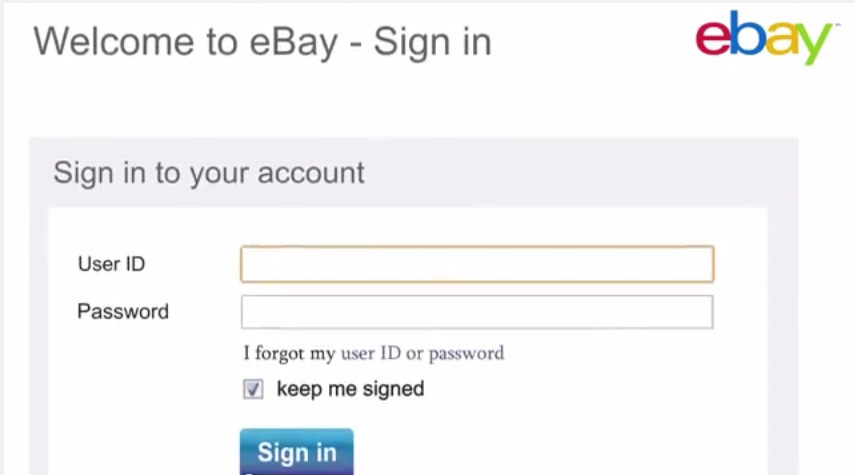Submit with the blue Sign in button
This screenshot has width=855, height=475.
click(297, 452)
